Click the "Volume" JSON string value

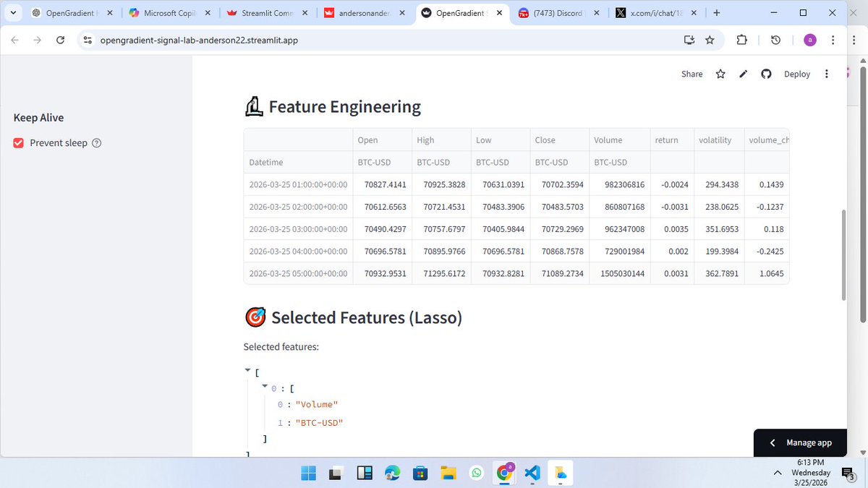coord(317,405)
